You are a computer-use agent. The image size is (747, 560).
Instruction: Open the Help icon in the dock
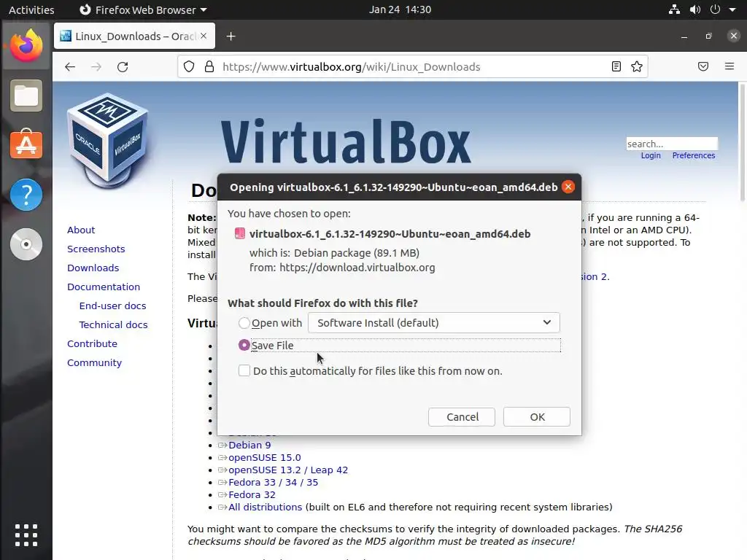point(26,195)
